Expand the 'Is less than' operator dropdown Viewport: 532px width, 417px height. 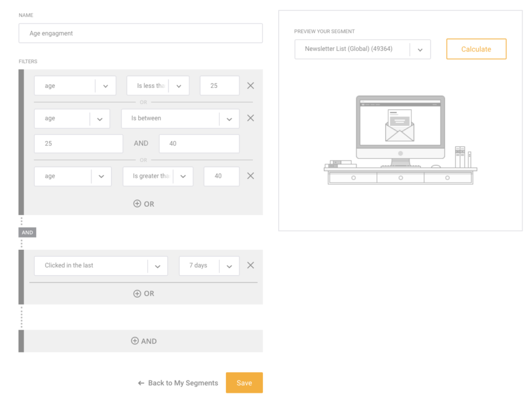tap(179, 86)
